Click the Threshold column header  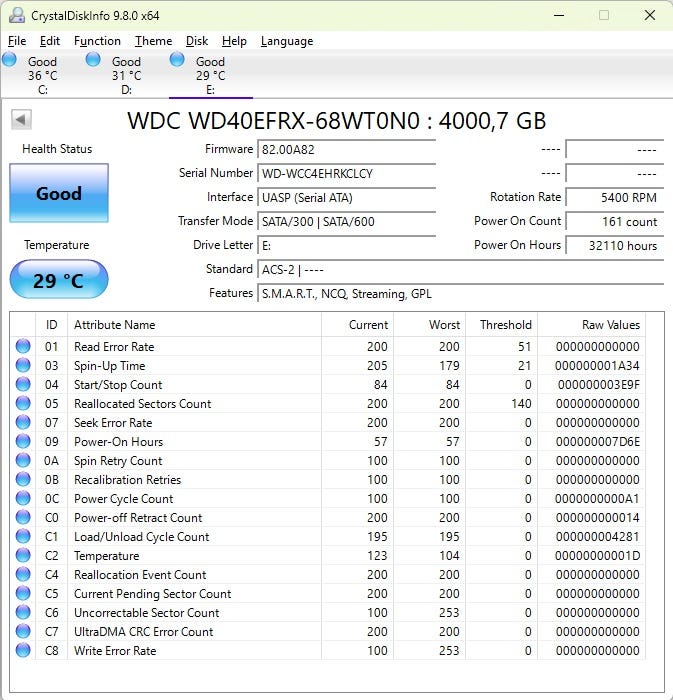[x=502, y=325]
